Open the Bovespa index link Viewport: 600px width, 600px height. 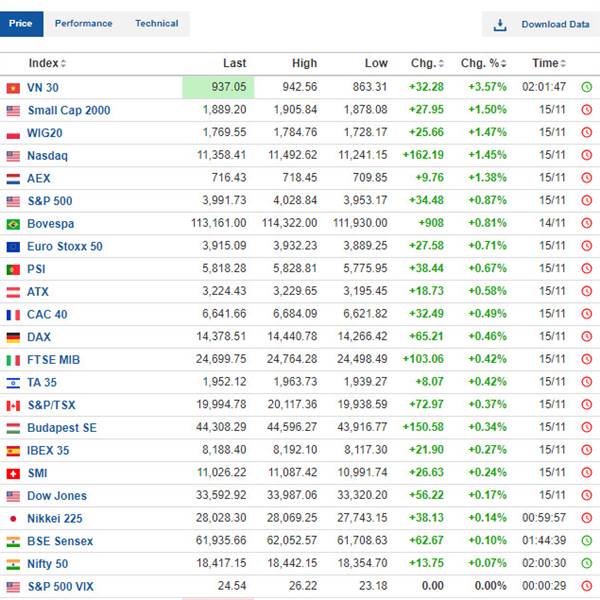pos(51,223)
